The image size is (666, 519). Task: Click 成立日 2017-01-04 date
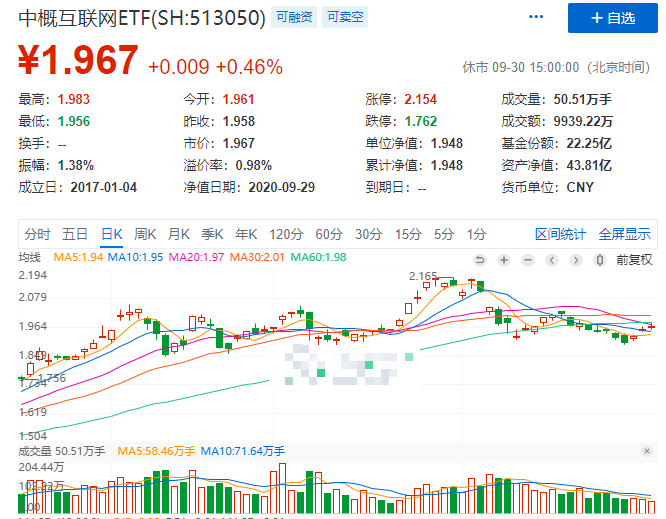pos(104,187)
